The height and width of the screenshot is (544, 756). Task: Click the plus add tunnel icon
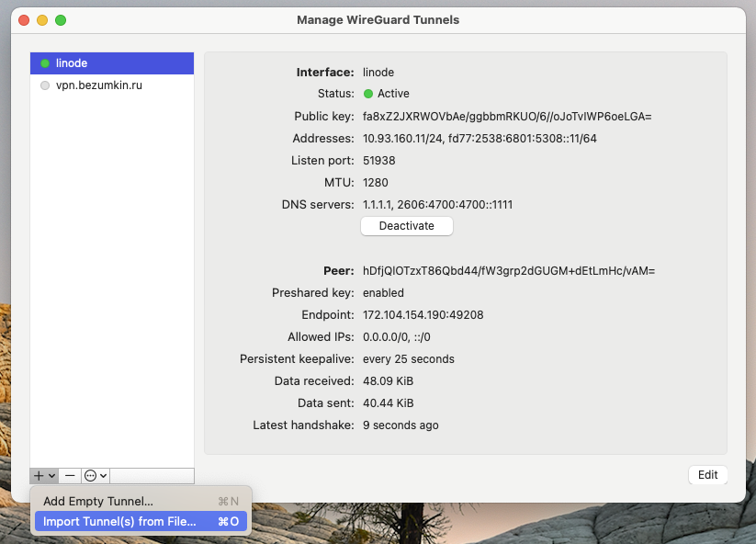[x=39, y=475]
